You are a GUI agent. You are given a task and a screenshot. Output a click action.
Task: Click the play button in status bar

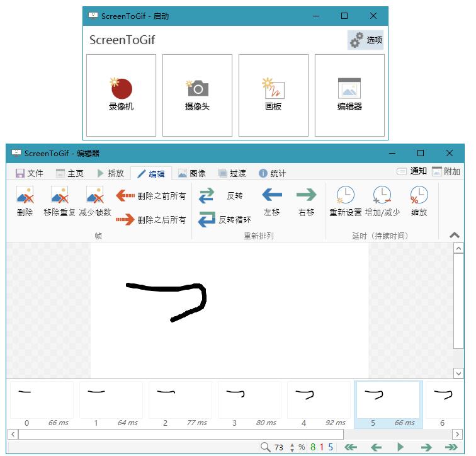(400, 447)
